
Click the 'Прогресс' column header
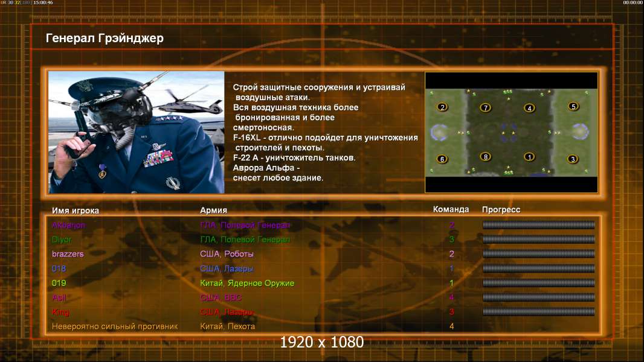[501, 209]
